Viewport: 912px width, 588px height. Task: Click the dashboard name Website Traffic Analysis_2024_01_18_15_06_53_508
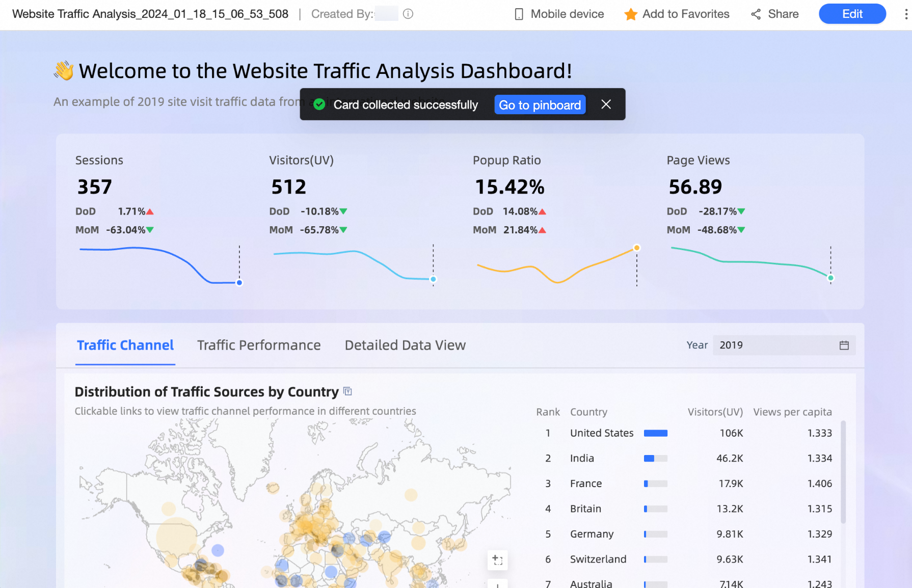tap(150, 14)
